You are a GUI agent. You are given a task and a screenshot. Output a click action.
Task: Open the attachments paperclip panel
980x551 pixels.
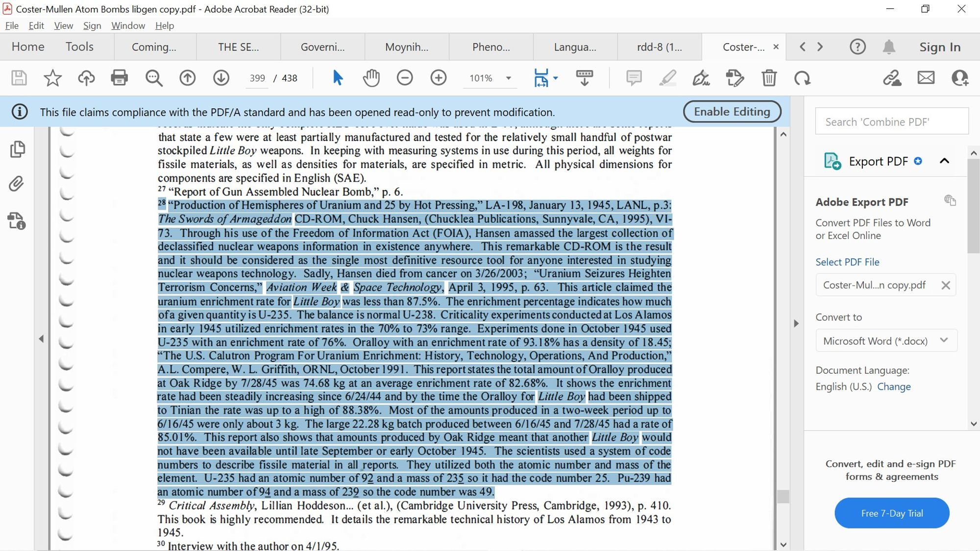pos(16,184)
